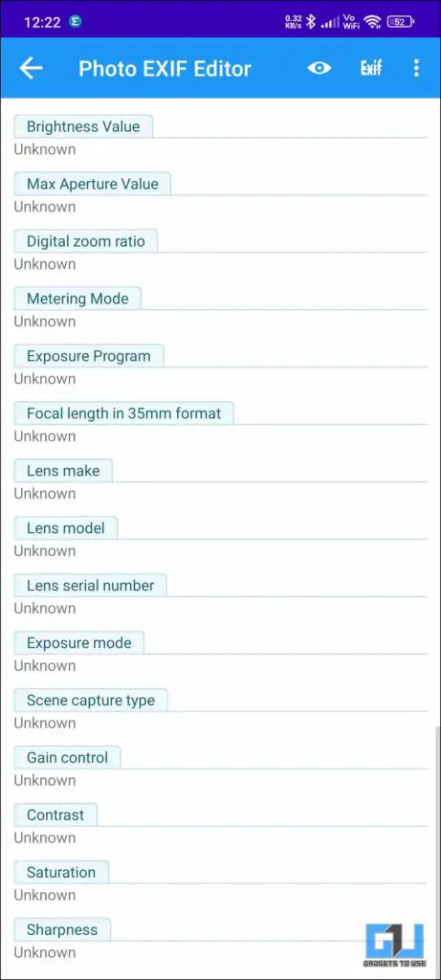Tap the battery indicator icon
The height and width of the screenshot is (980, 441).
pyautogui.click(x=401, y=22)
